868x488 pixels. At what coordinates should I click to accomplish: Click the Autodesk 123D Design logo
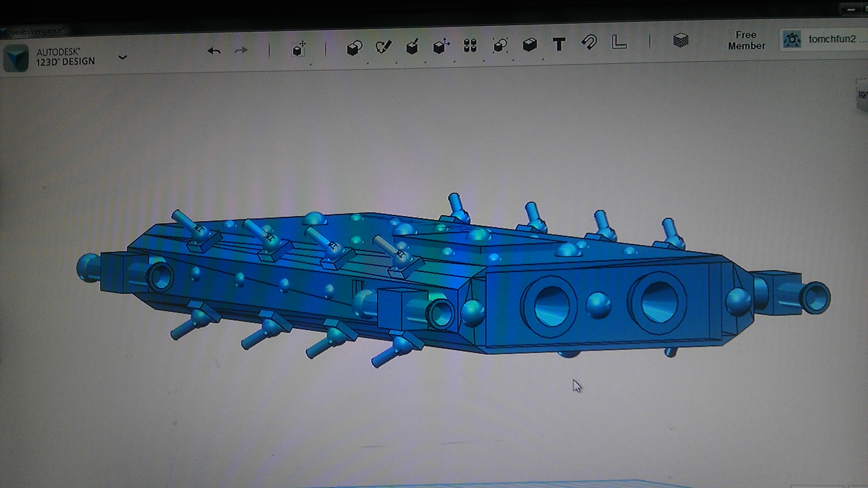pyautogui.click(x=16, y=58)
